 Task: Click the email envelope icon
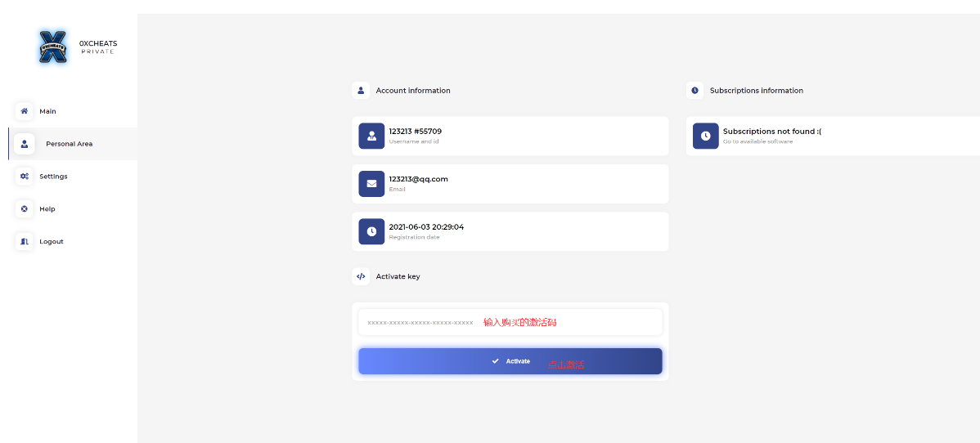(371, 184)
